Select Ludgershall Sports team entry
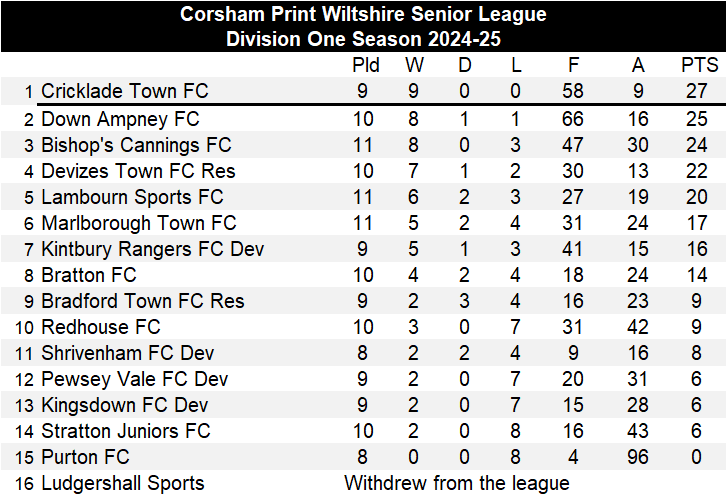 [122, 483]
